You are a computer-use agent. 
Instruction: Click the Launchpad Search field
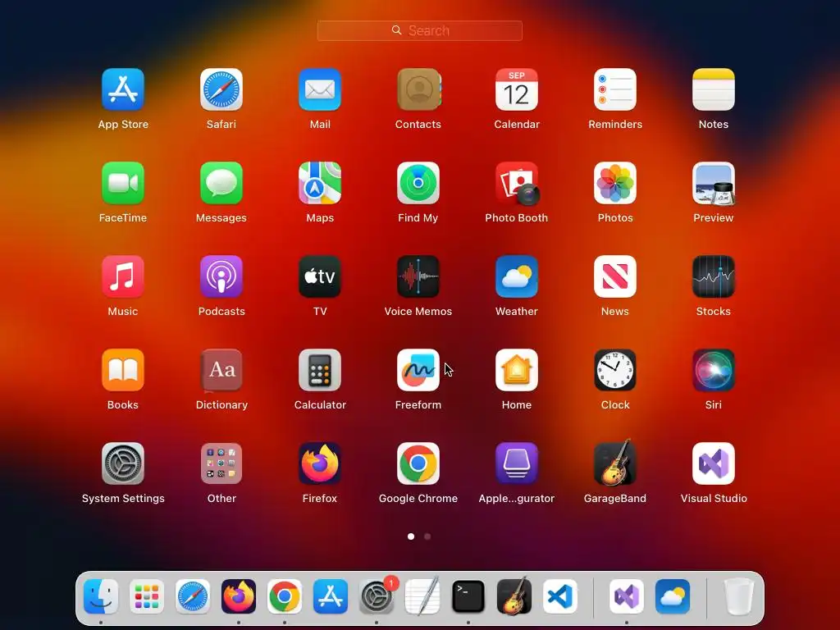click(x=420, y=30)
